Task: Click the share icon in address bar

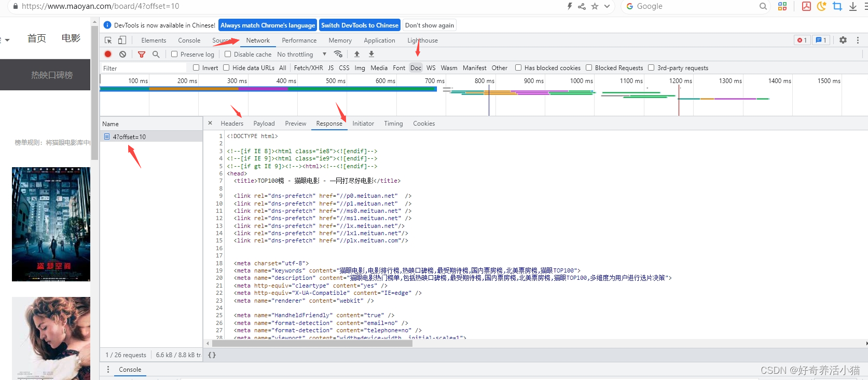Action: coord(582,6)
